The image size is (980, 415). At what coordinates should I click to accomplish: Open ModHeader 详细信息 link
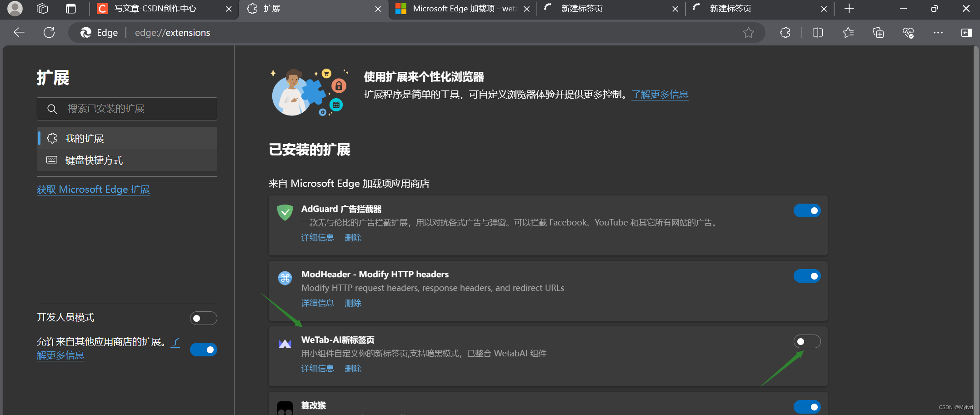point(317,303)
